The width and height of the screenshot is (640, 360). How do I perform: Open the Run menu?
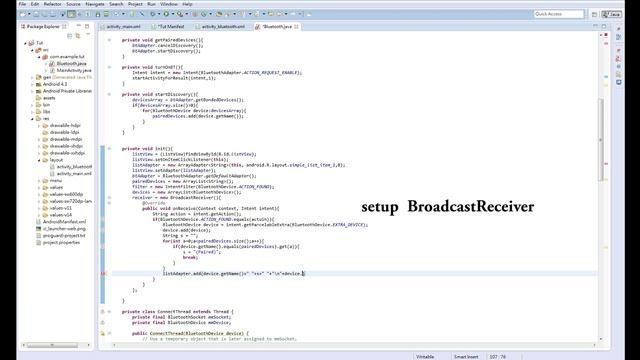click(x=151, y=4)
